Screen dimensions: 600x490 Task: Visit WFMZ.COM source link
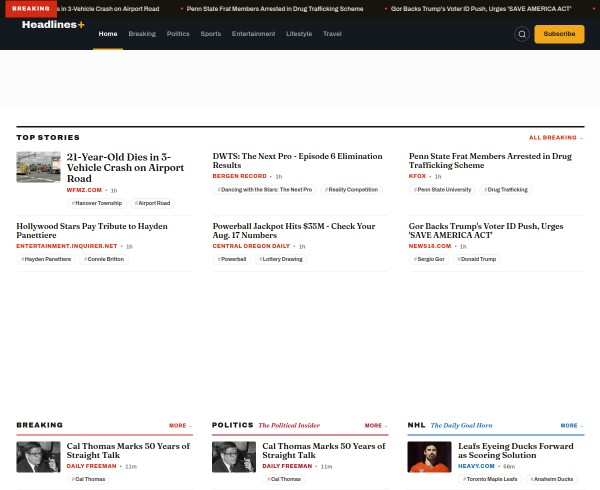[x=84, y=190]
